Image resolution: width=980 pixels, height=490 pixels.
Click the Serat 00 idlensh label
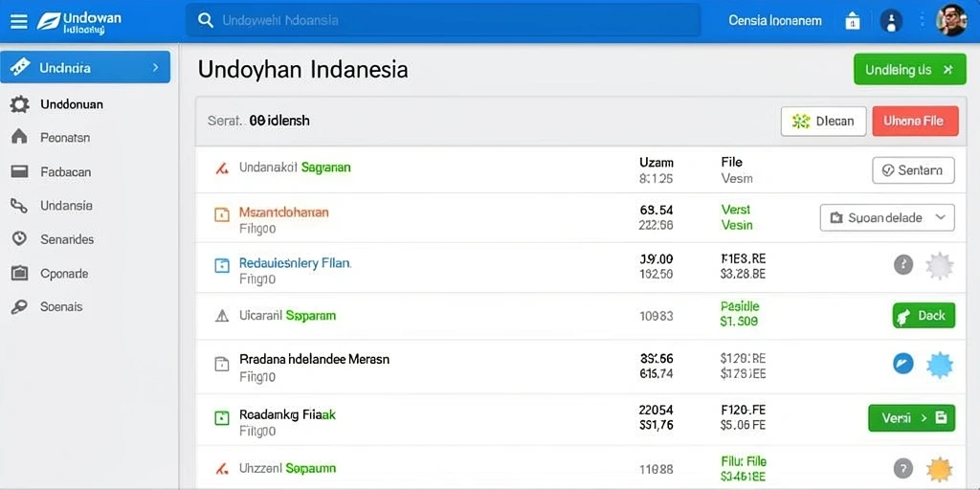pyautogui.click(x=258, y=121)
